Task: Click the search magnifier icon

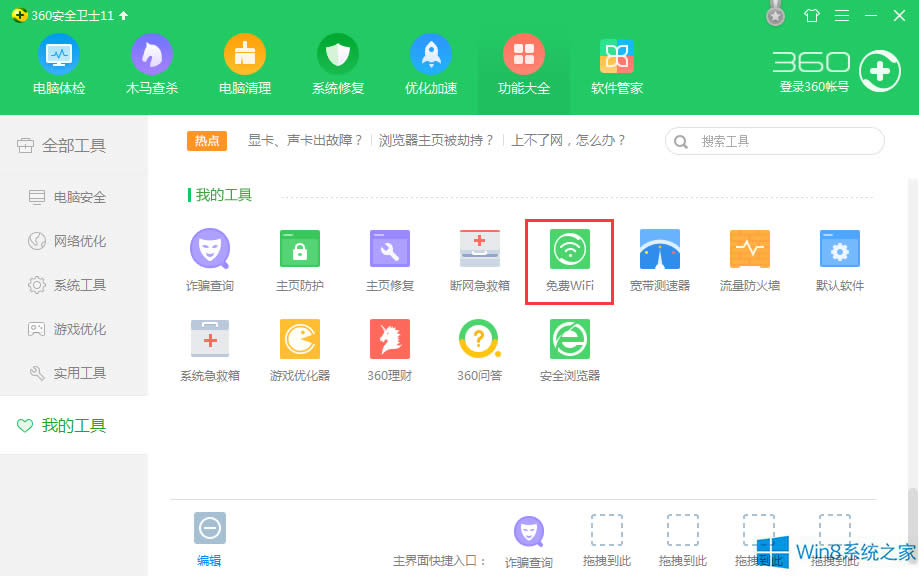Action: [x=680, y=142]
